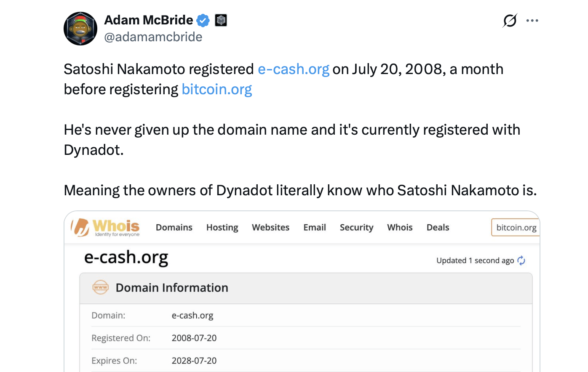Click the globe icon in Domain Information header
Viewport: 588px width, 372px height.
click(100, 287)
